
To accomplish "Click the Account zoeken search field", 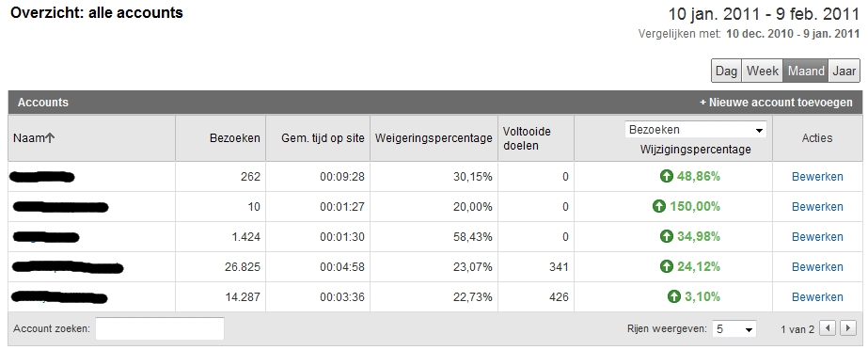I will click(160, 328).
